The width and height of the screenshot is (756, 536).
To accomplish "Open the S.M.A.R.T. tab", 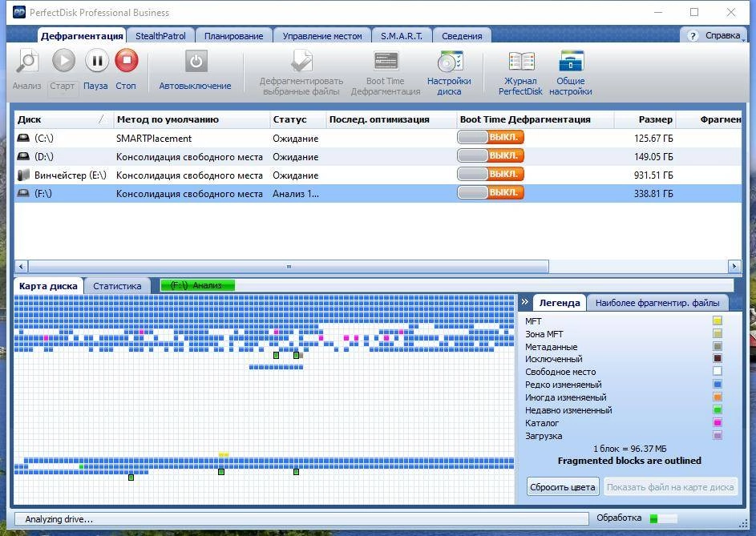I will [x=402, y=36].
